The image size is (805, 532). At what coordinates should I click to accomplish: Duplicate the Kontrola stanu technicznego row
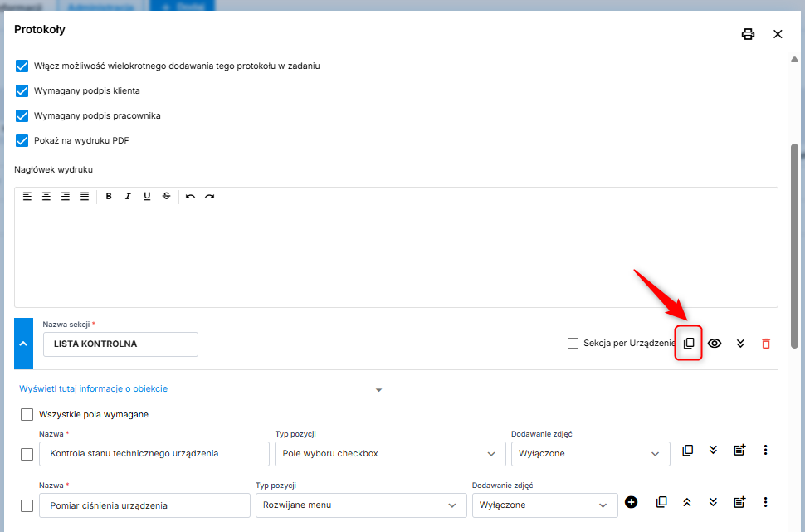coord(687,451)
